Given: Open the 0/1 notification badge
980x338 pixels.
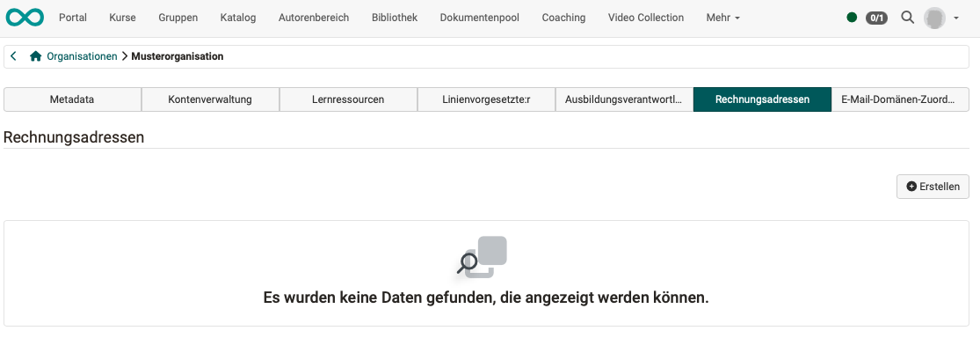Looking at the screenshot, I should pyautogui.click(x=876, y=18).
